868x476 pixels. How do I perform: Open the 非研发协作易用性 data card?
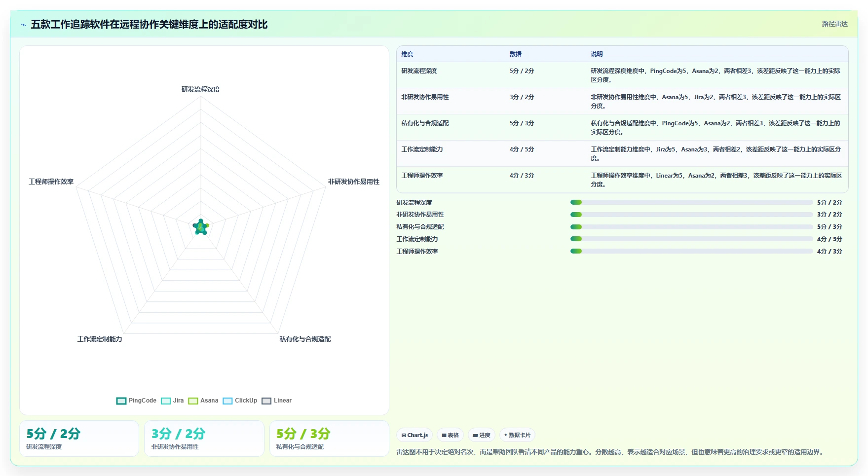[204, 439]
